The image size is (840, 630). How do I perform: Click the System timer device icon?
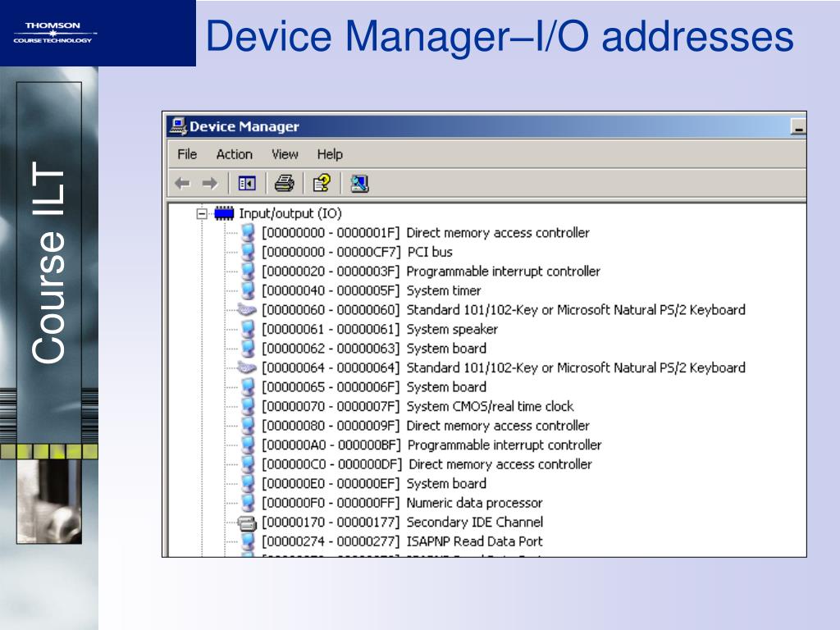pyautogui.click(x=248, y=290)
